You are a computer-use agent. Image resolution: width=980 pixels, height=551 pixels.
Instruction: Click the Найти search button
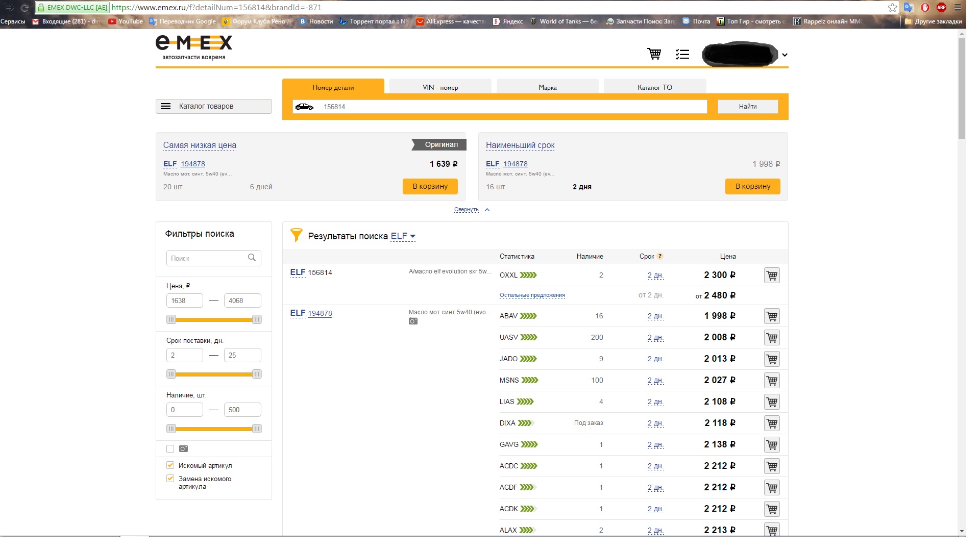pos(747,107)
